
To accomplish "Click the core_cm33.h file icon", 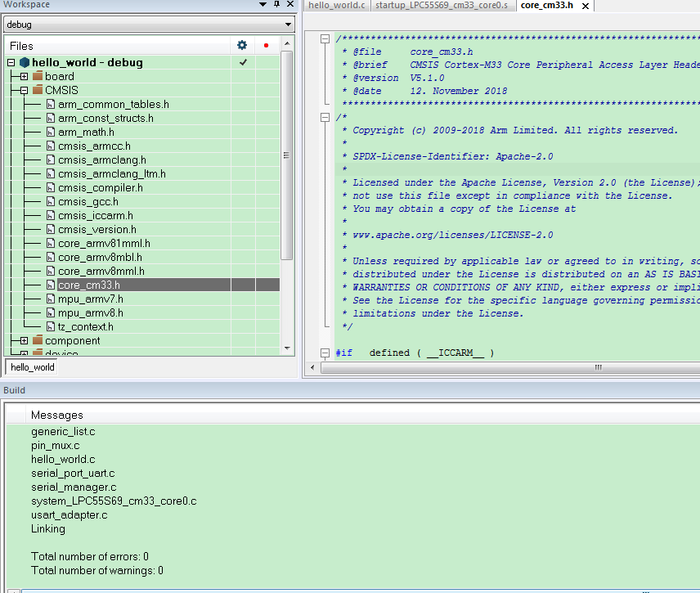I will [x=51, y=285].
